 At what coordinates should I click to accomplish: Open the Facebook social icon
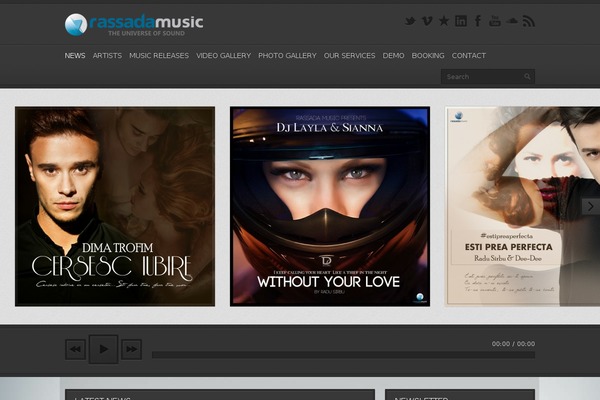478,21
